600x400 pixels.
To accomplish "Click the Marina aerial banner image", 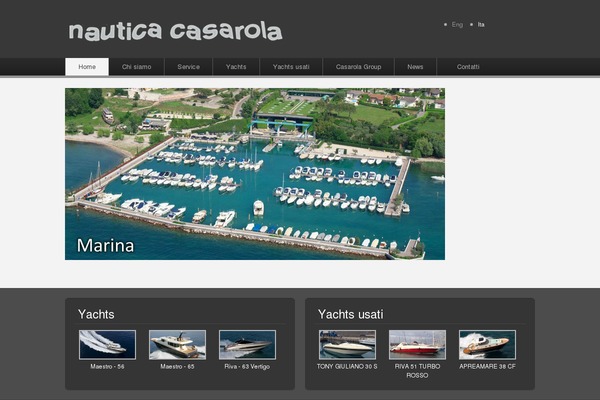I will 255,174.
